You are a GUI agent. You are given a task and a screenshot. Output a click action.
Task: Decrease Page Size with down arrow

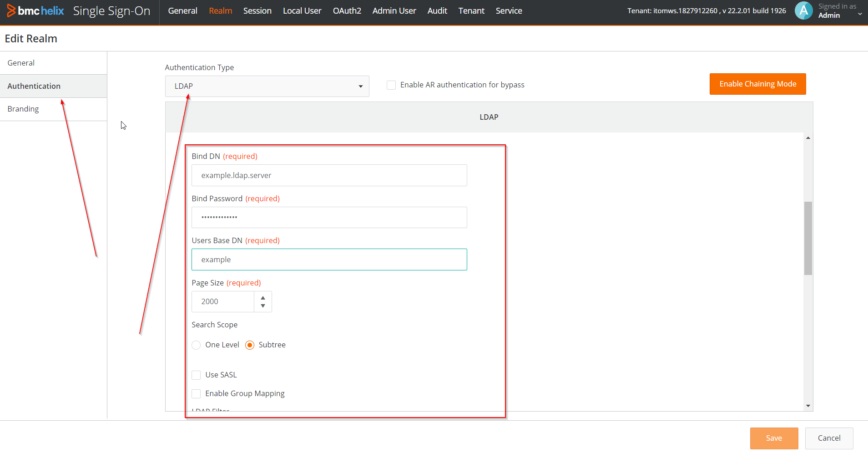tap(263, 306)
